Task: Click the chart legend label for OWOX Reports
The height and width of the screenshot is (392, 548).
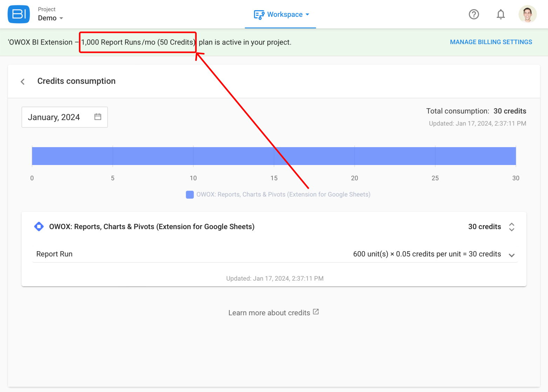Action: [283, 194]
